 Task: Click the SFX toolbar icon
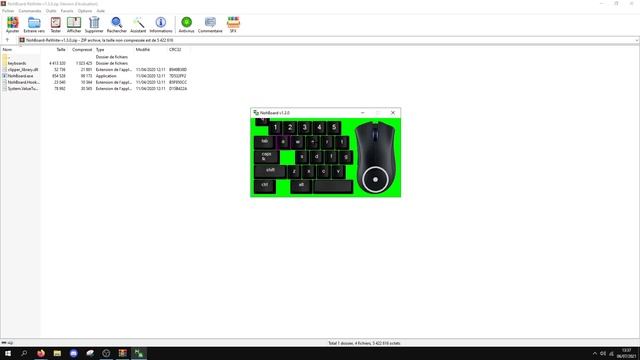tap(233, 24)
